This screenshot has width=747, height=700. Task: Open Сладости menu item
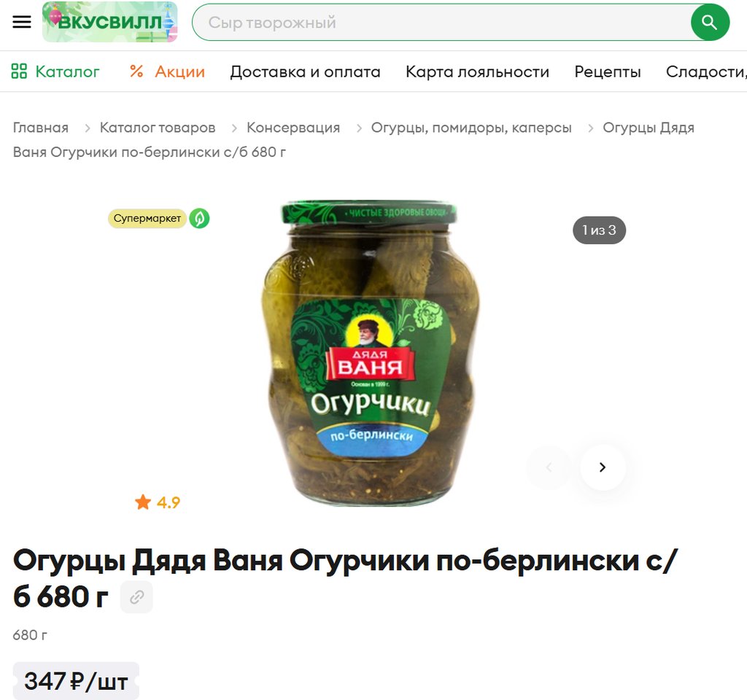[x=706, y=71]
